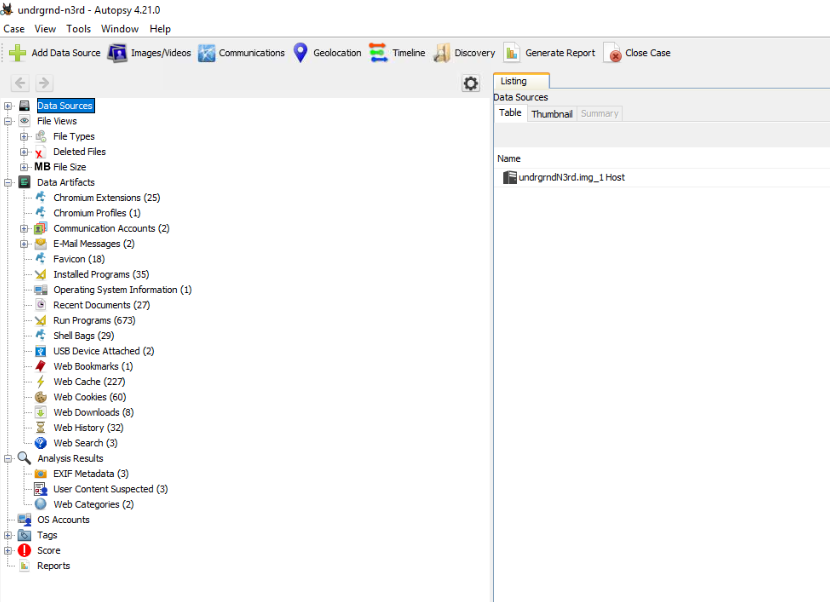Viewport: 830px width, 602px height.
Task: Click the Communication Accounts icon
Action: pyautogui.click(x=41, y=228)
